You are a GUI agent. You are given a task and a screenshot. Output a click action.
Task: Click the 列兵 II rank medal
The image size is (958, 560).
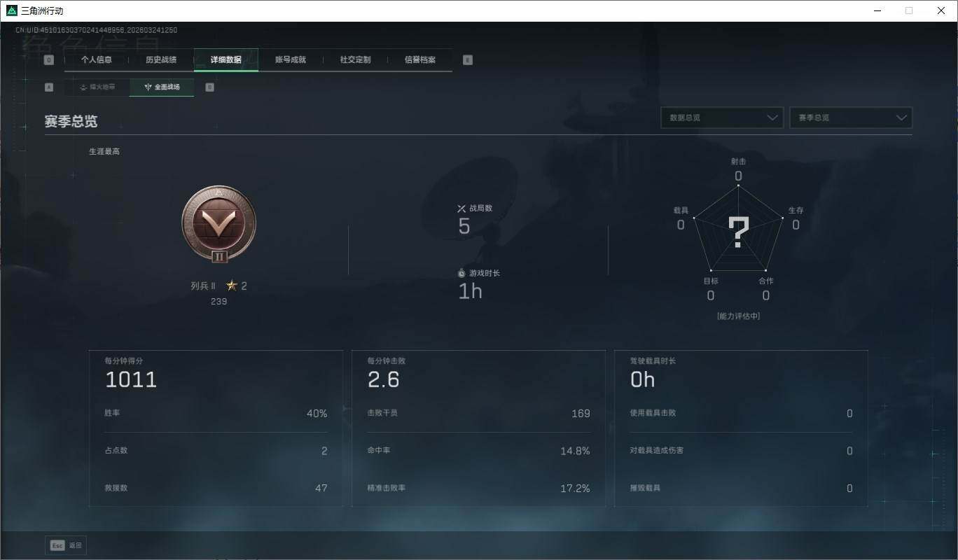pos(218,225)
